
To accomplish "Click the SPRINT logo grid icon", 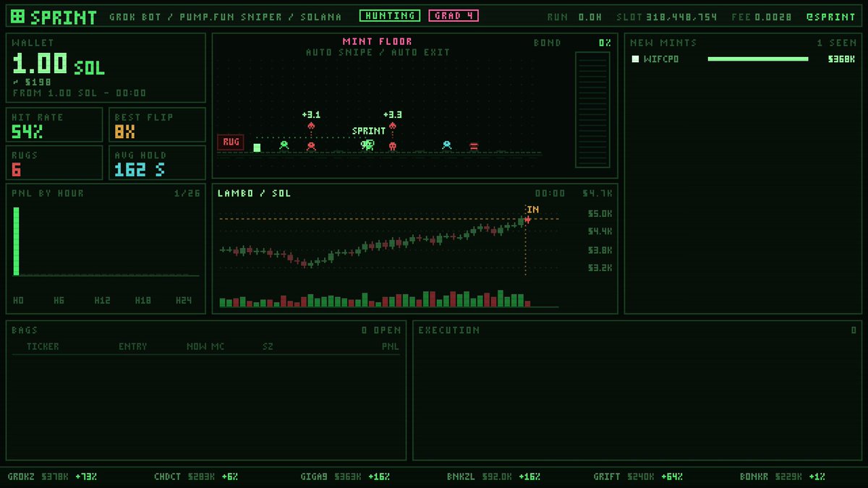I will (18, 16).
